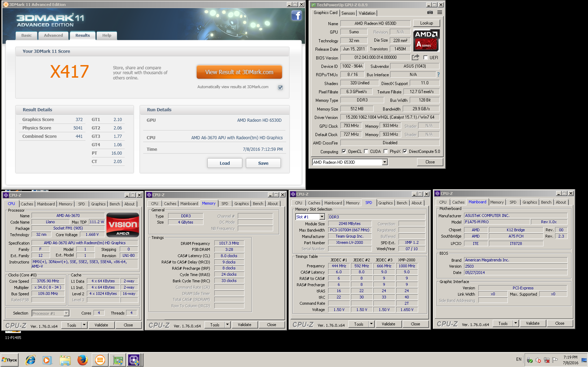
Task: Open the Graphics tab in CPU-Z SPD window
Action: (x=386, y=203)
